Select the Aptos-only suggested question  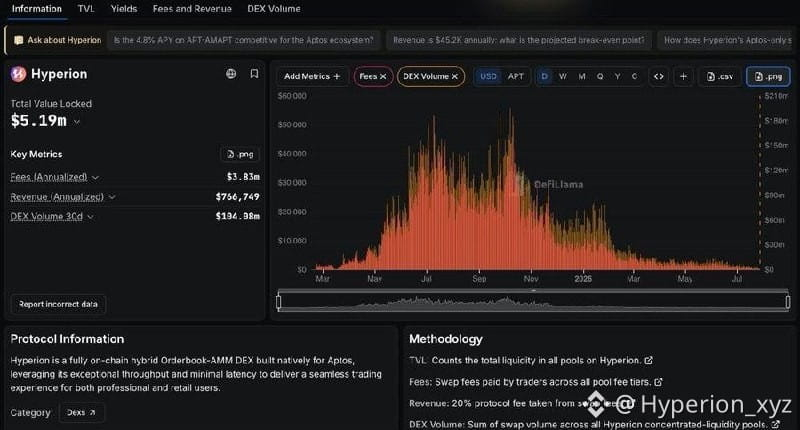(x=726, y=40)
